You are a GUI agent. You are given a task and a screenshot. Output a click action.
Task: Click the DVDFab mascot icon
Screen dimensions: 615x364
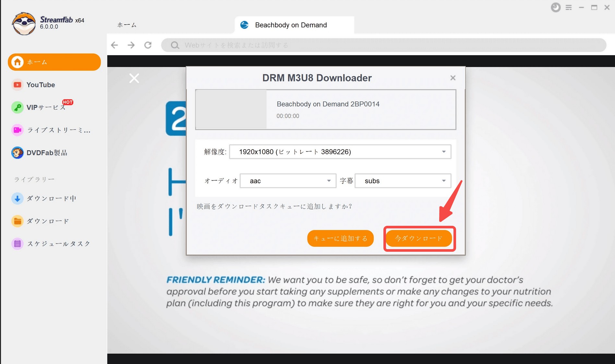pyautogui.click(x=18, y=153)
